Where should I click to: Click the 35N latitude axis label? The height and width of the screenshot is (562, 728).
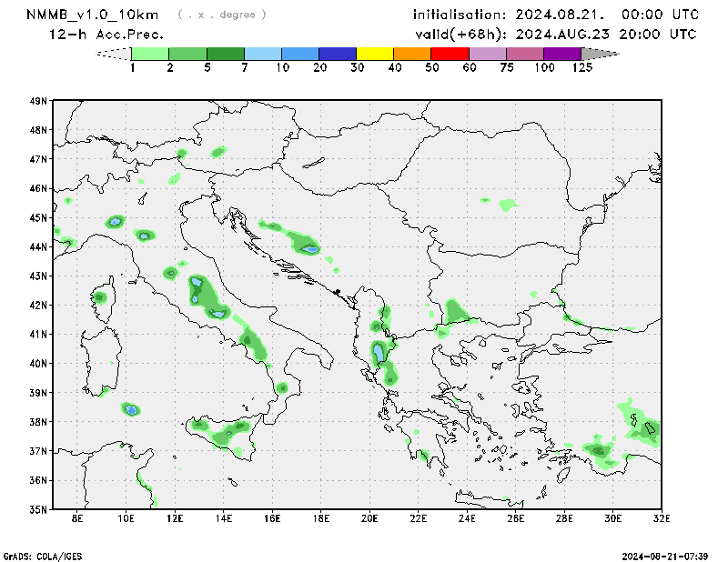tap(38, 509)
